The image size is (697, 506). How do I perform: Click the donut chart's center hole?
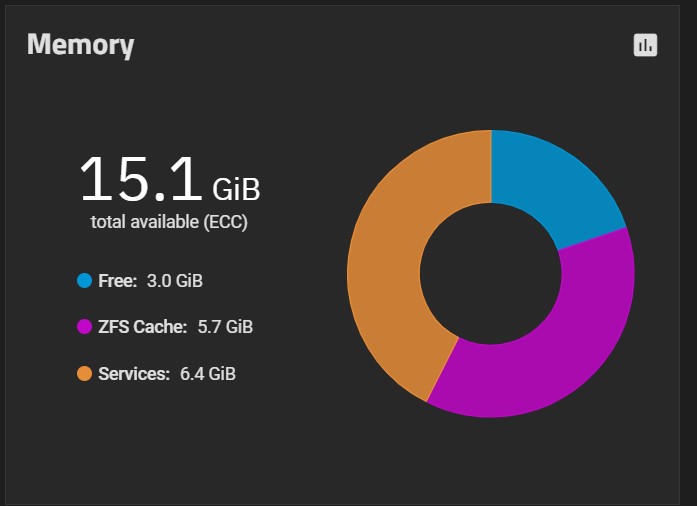[x=491, y=274]
